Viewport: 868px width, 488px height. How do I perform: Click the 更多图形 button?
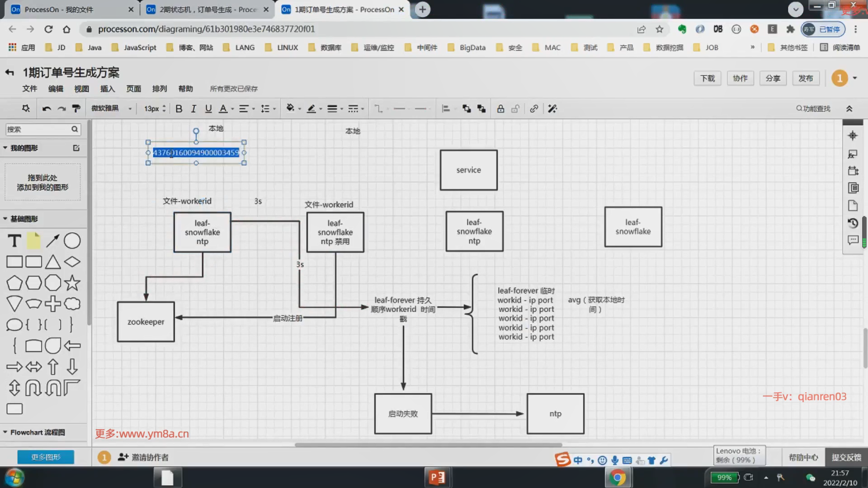coord(46,457)
